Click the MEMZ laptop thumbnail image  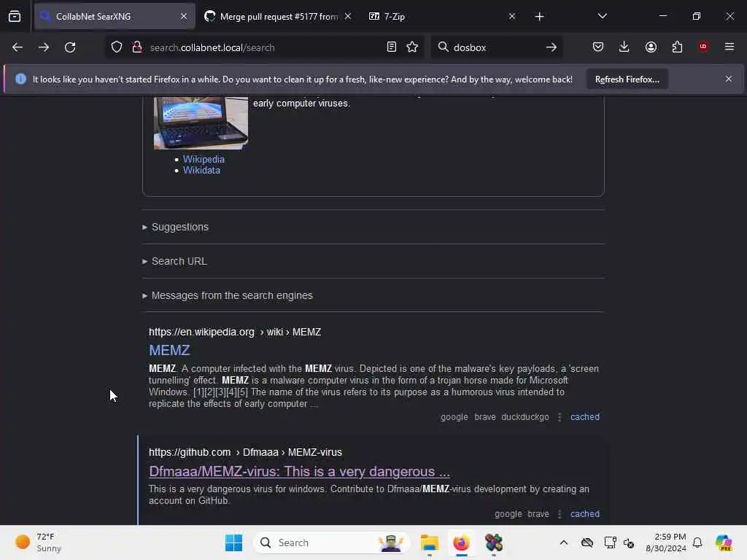[201, 122]
